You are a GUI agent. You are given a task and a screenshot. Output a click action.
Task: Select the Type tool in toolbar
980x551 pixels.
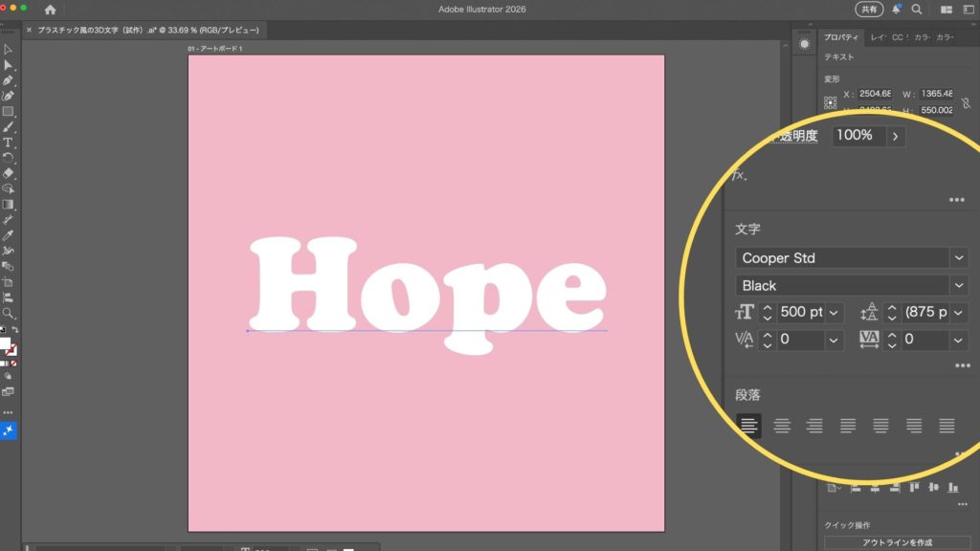pyautogui.click(x=9, y=142)
